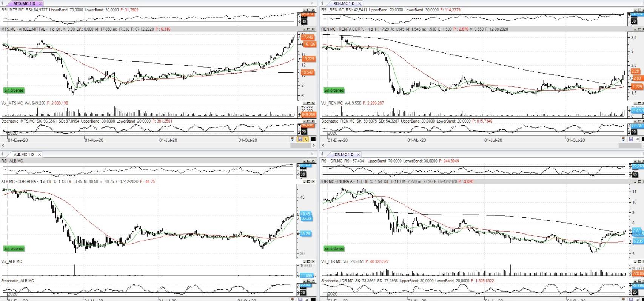Image resolution: width=644 pixels, height=301 pixels.
Task: Select the ALB.MC 1 D tab
Action: pyautogui.click(x=24, y=154)
